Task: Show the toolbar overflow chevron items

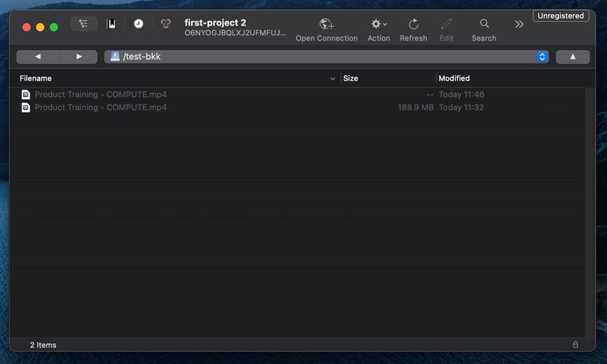Action: point(519,24)
